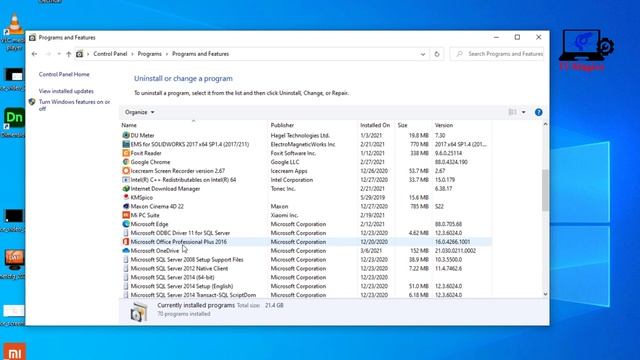
Task: Open the address bar history dropdown
Action: [423, 54]
